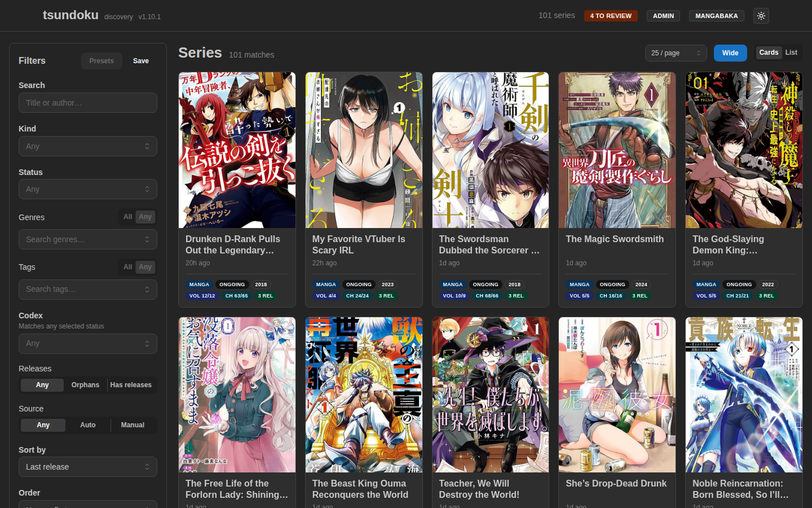812x508 pixels.
Task: Click 2024 year badge on Magic Swordsmith
Action: coord(641,284)
